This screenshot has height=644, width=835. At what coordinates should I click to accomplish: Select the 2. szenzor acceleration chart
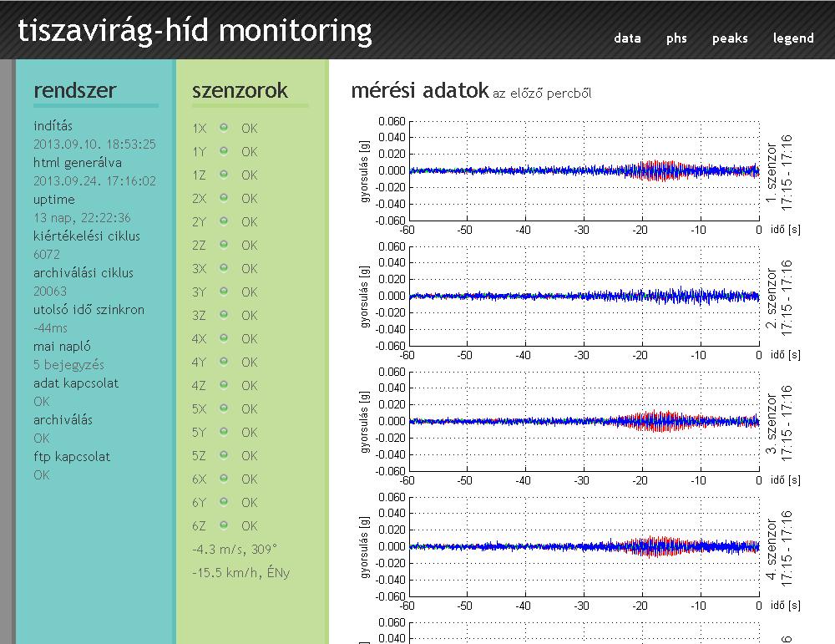[x=584, y=297]
